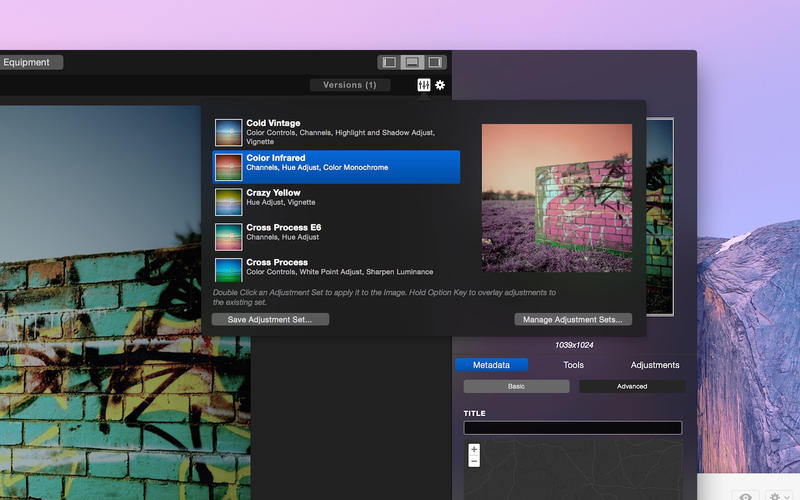Image resolution: width=800 pixels, height=500 pixels.
Task: Select the Crazy Yellow adjustment set
Action: coord(336,202)
